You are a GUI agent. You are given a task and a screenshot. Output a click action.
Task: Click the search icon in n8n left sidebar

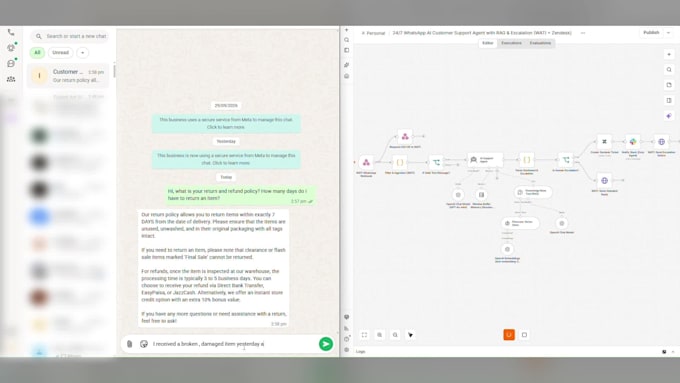pyautogui.click(x=347, y=40)
